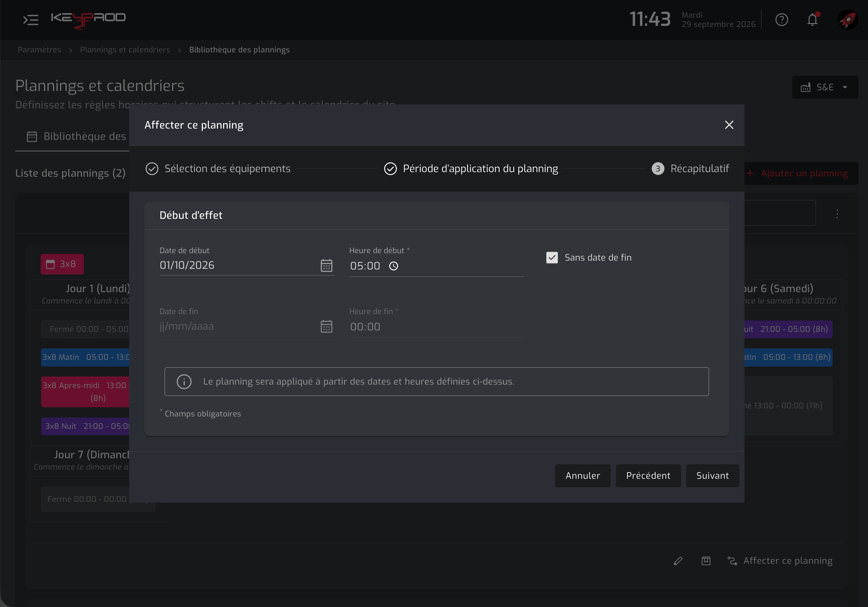Click Ajouter un planning button
The height and width of the screenshot is (607, 868).
[x=801, y=173]
